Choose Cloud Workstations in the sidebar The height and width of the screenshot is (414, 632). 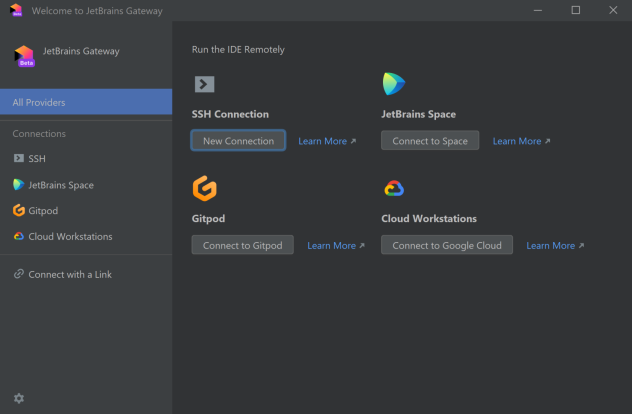70,237
